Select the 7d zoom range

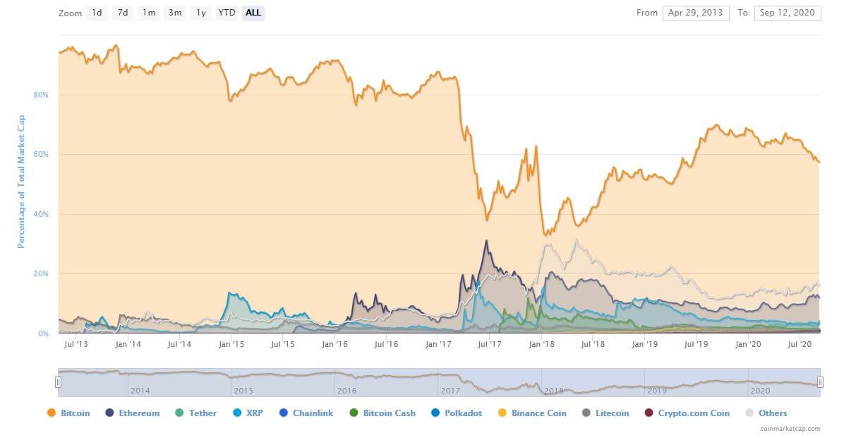click(x=123, y=13)
